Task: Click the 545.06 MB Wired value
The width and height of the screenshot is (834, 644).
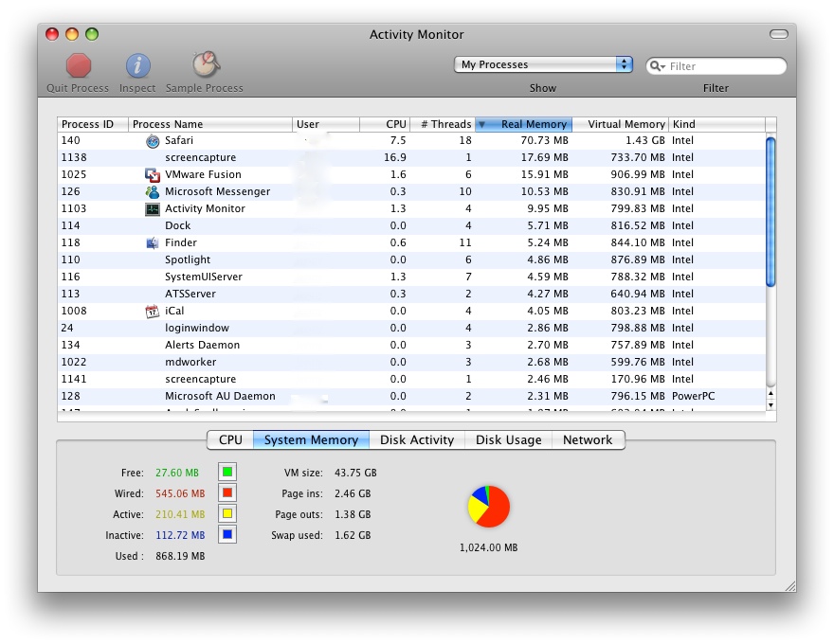Action: click(180, 493)
